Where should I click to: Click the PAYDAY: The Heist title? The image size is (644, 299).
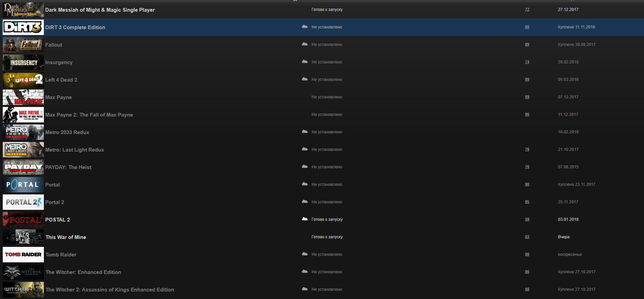pos(68,167)
